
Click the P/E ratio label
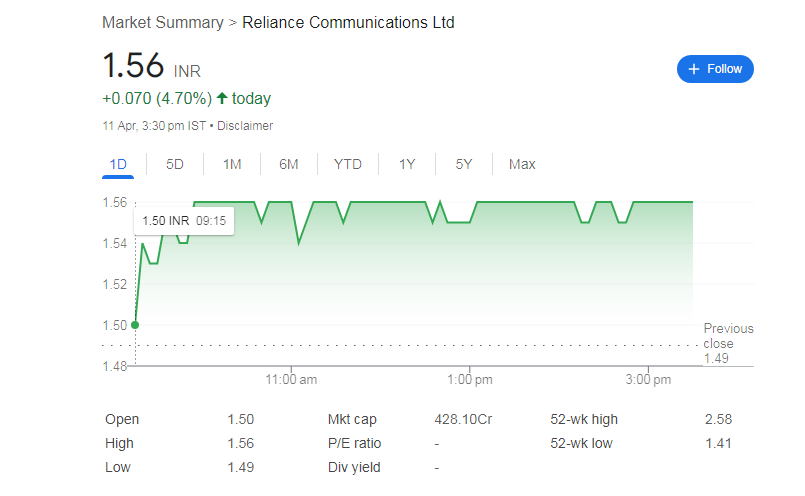click(354, 444)
